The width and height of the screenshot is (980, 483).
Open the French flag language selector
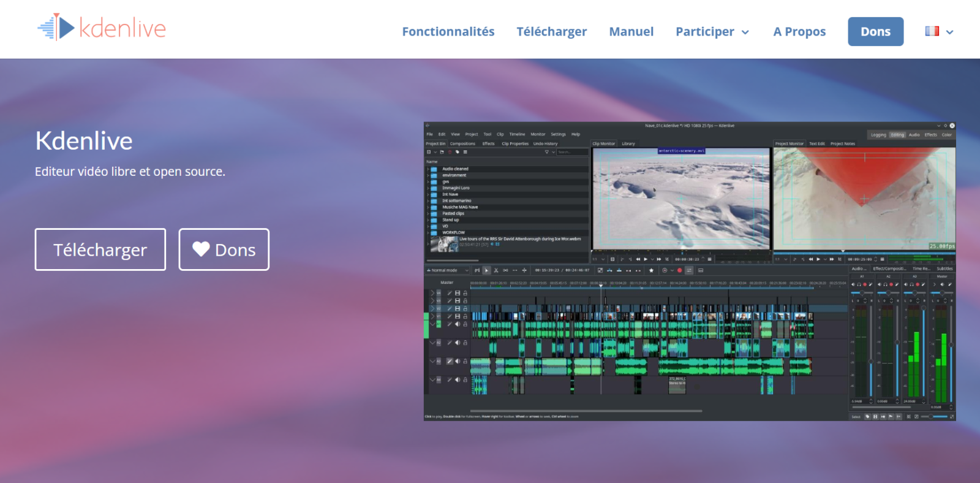click(939, 31)
